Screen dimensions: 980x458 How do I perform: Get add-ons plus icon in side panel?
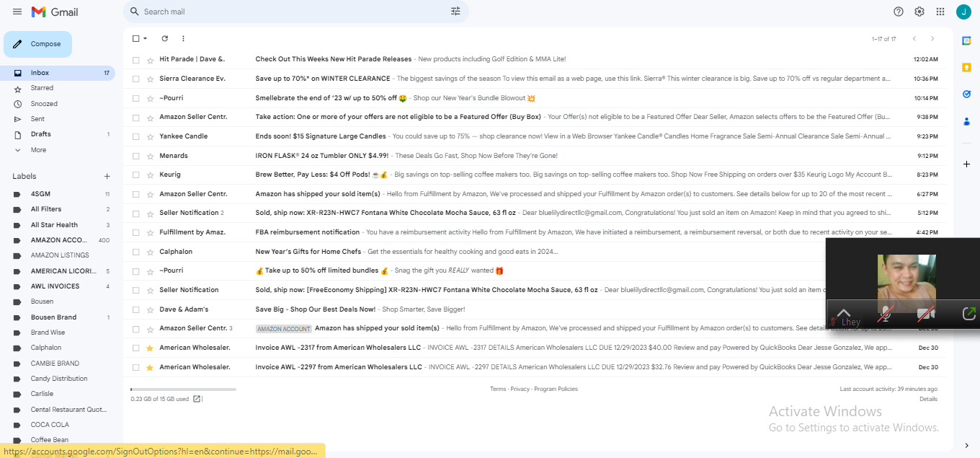(967, 164)
